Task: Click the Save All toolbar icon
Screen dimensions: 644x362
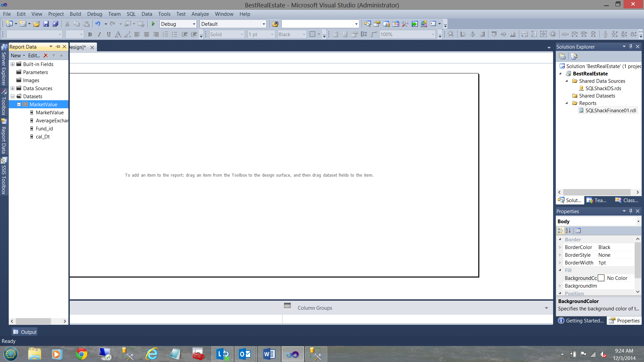Action: (x=56, y=24)
